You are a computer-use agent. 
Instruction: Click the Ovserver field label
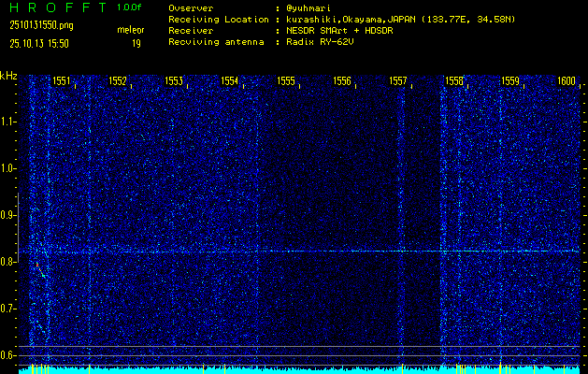point(191,8)
